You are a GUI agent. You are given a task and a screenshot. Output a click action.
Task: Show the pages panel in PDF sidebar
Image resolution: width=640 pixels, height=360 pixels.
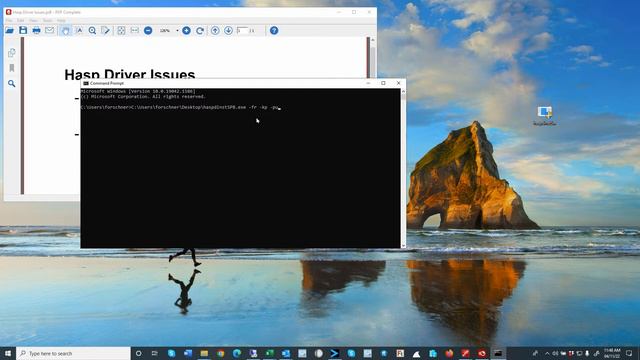pos(11,53)
